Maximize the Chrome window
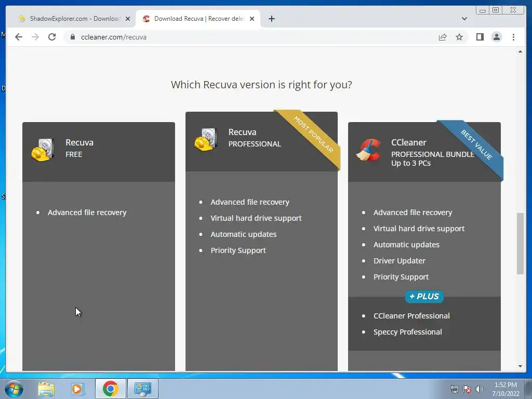The height and width of the screenshot is (399, 532). coord(496,10)
